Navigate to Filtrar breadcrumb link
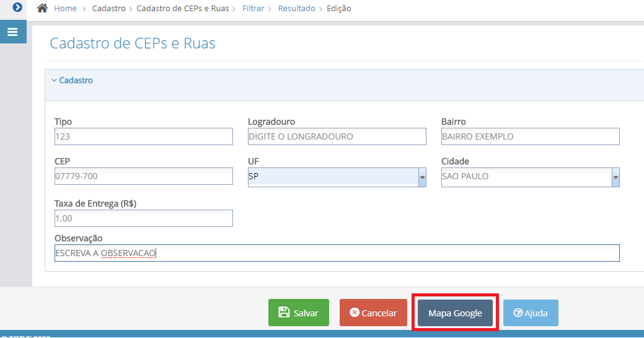This screenshot has width=644, height=338. [x=253, y=8]
